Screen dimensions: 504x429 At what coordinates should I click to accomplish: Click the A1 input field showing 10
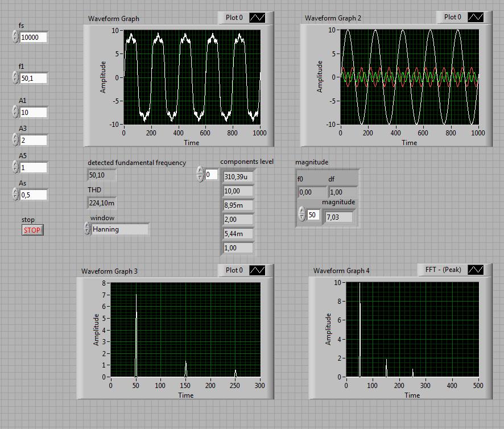coord(34,112)
